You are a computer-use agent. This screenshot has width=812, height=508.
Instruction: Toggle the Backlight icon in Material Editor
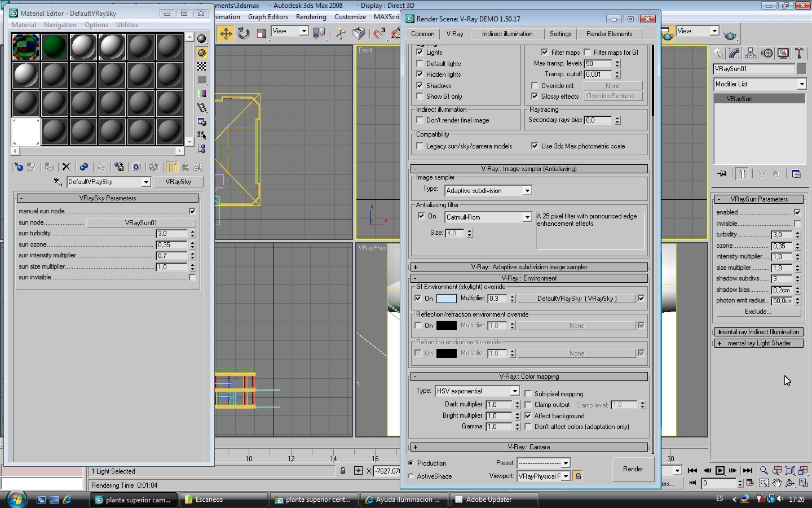(201, 52)
